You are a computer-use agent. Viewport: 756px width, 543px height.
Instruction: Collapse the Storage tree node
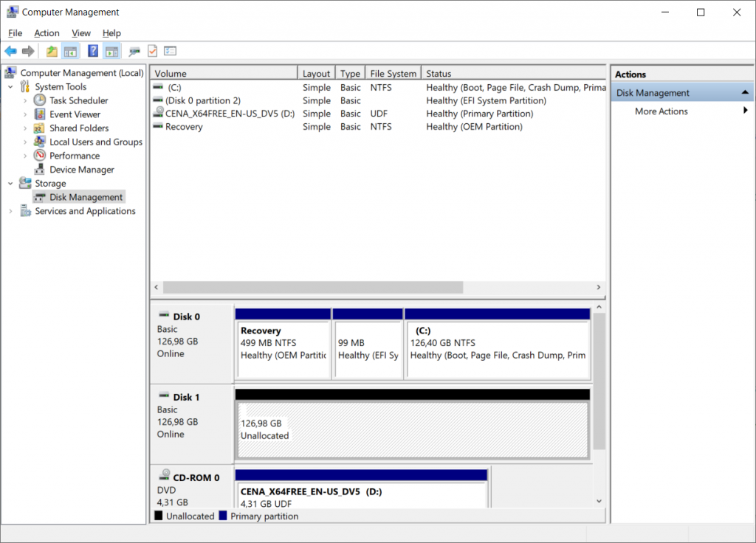[x=10, y=184]
